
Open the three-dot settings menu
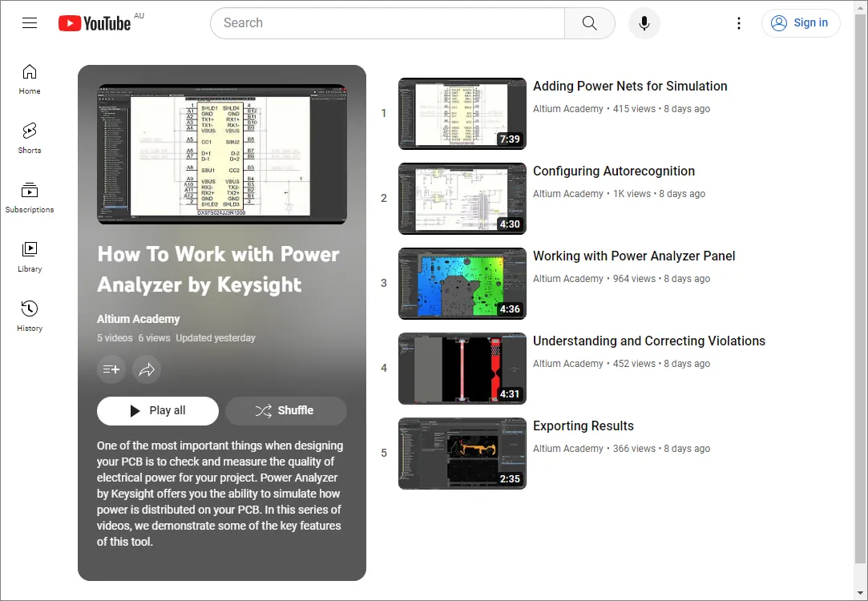(x=738, y=23)
